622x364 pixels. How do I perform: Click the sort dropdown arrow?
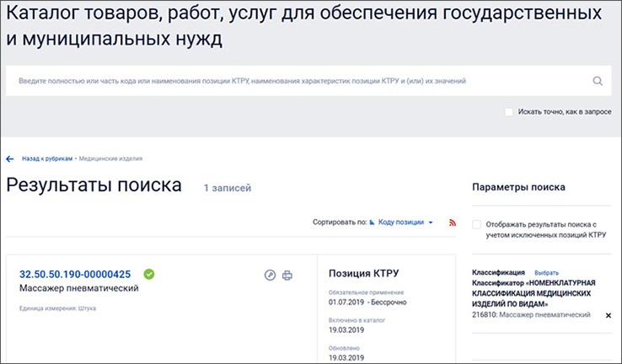click(431, 222)
